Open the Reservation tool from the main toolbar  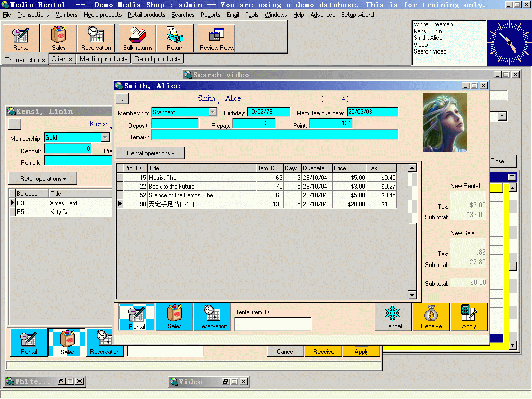(x=96, y=38)
